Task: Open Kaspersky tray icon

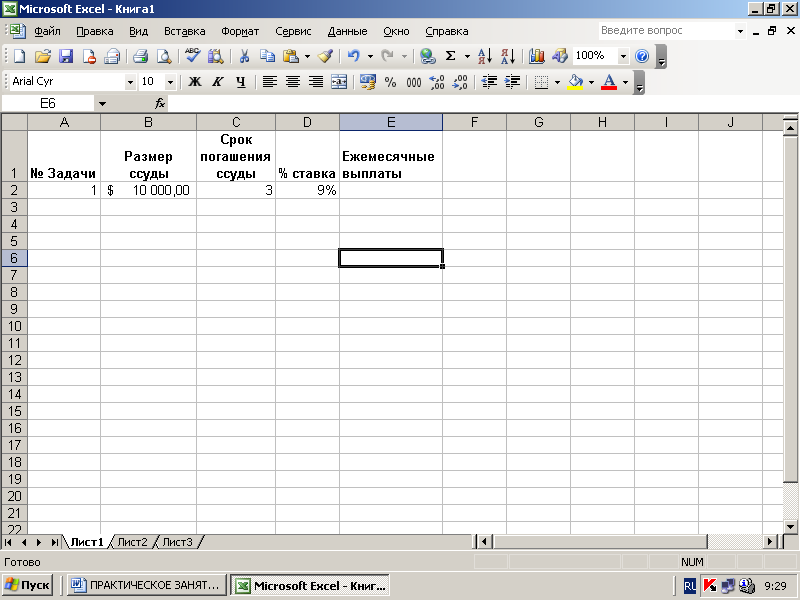Action: click(709, 586)
